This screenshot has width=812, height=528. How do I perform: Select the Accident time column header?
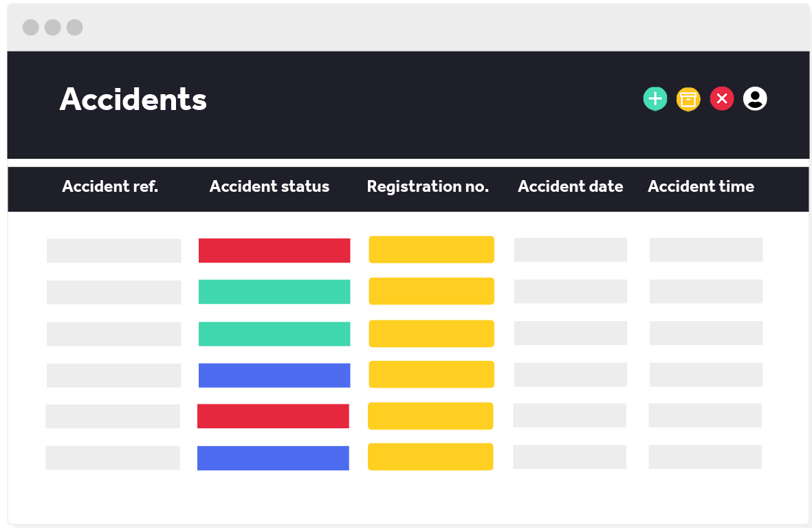click(701, 186)
